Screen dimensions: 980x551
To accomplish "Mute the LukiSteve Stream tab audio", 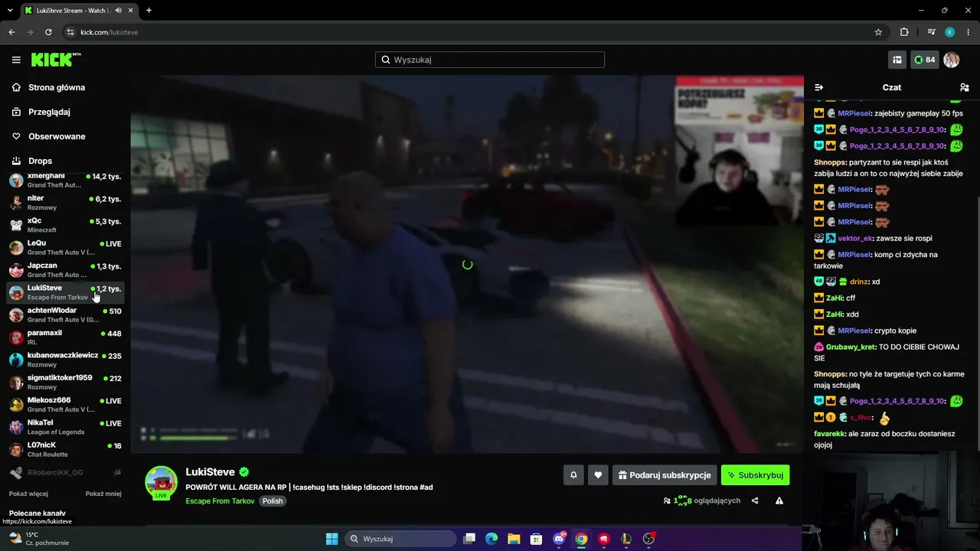I will tap(118, 11).
